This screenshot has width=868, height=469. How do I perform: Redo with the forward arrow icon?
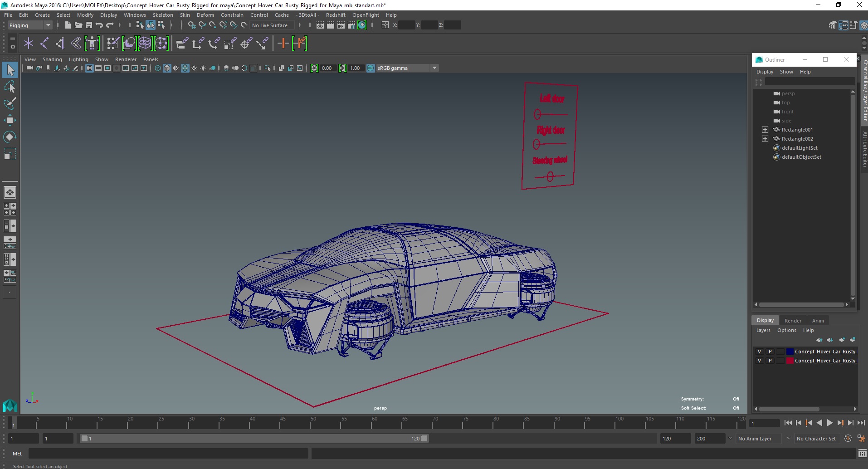(110, 25)
